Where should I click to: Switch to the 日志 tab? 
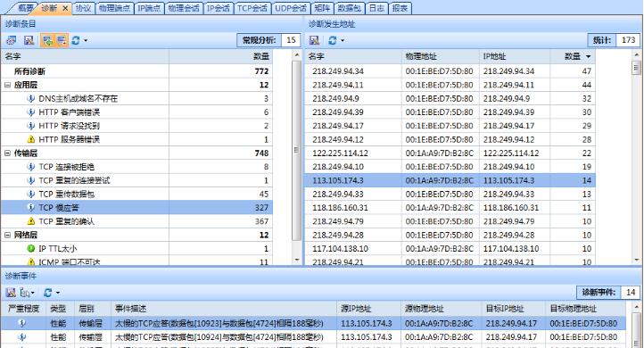tap(376, 8)
